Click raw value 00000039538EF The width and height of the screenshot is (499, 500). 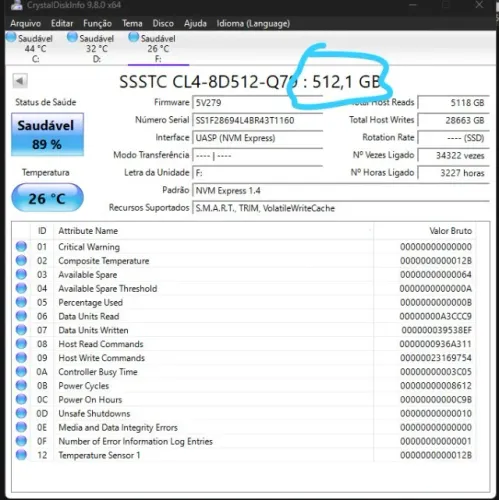pyautogui.click(x=437, y=330)
